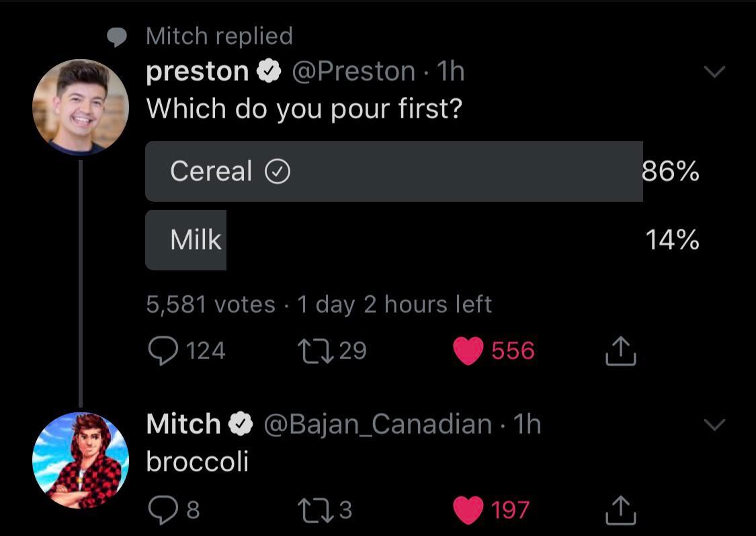Open dropdown chevron on Mitch's tweet

(x=714, y=424)
